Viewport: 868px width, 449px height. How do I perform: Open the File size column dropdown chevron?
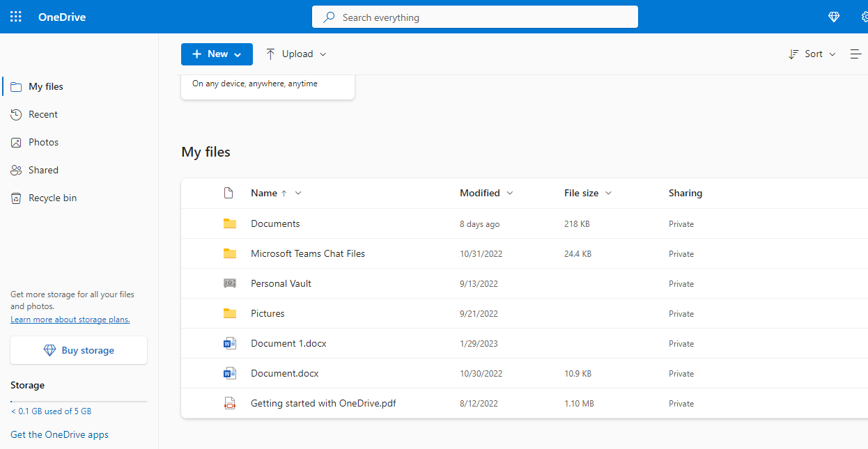coord(609,194)
